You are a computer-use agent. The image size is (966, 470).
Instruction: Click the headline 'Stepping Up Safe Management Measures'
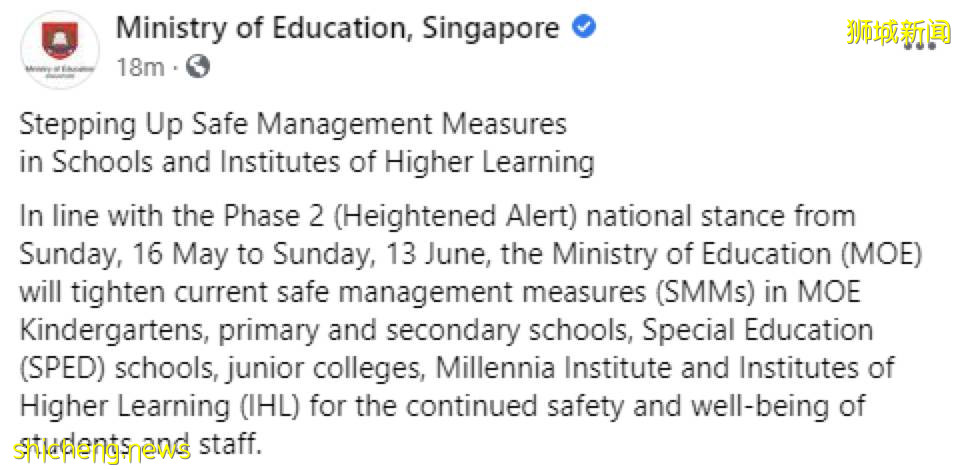point(293,124)
